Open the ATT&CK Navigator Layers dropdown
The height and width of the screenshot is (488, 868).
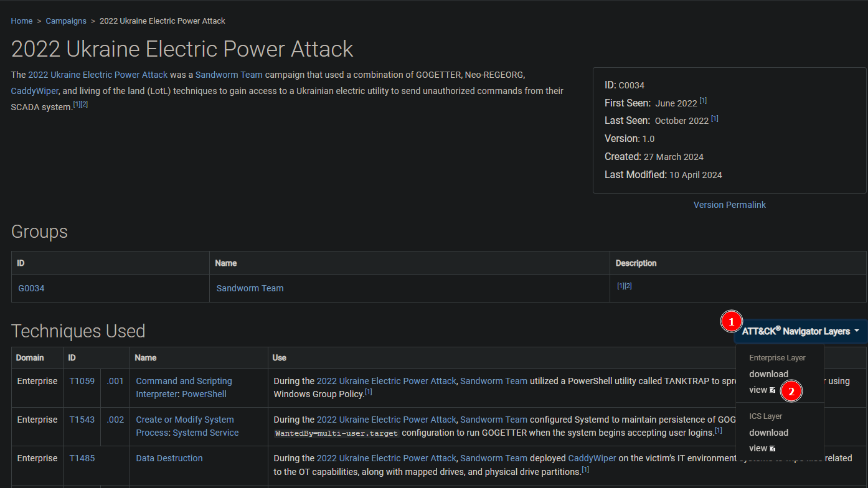point(800,331)
